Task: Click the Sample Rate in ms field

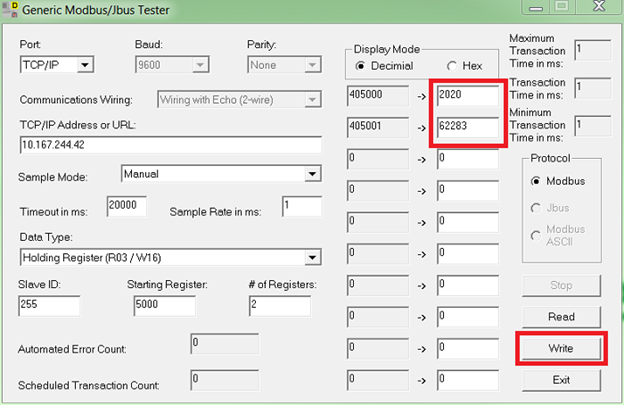Action: click(x=302, y=206)
